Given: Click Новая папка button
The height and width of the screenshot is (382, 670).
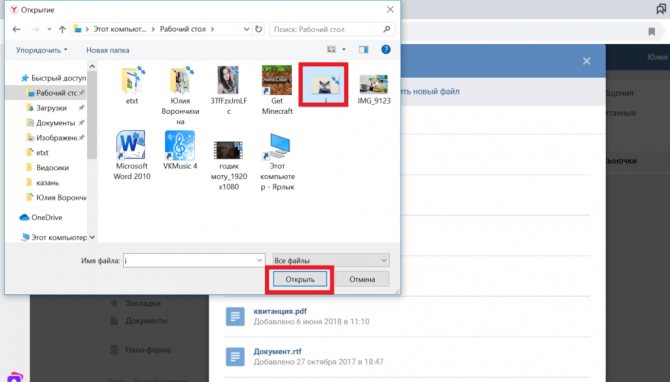Looking at the screenshot, I should pos(108,50).
